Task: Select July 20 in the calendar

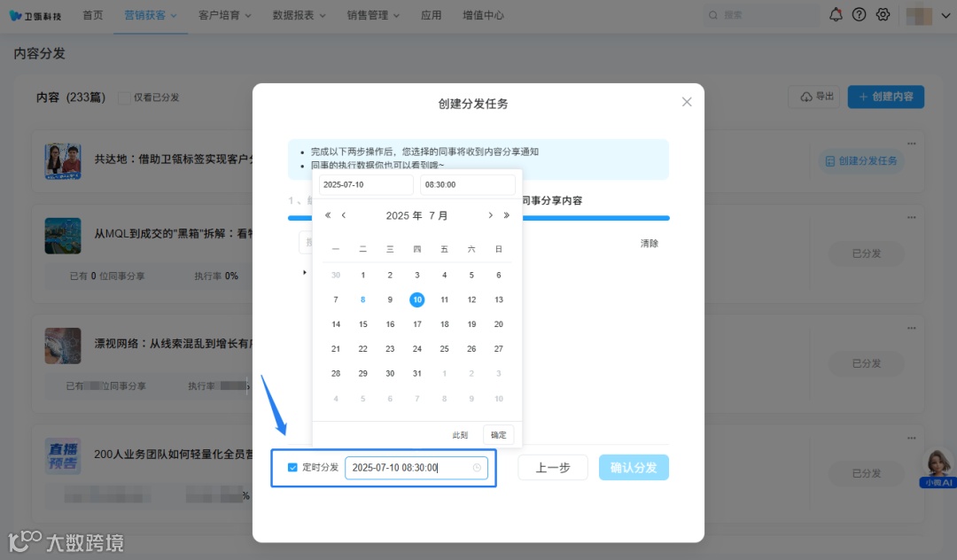Action: (499, 324)
